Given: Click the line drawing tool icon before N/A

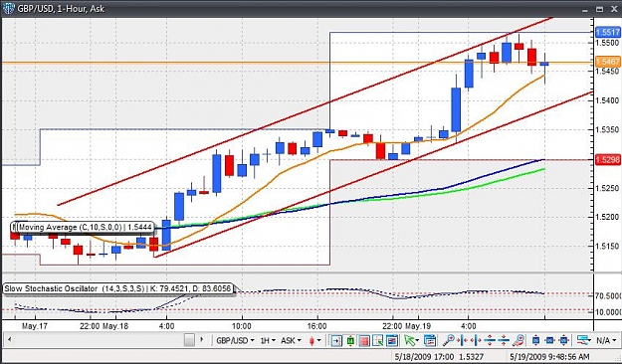Looking at the screenshot, I should (583, 340).
